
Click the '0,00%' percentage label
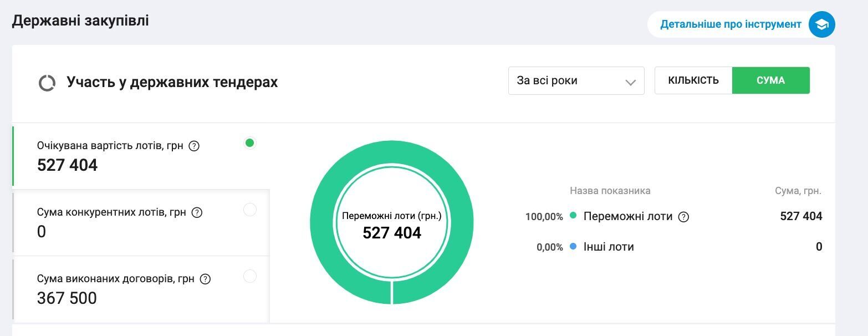(550, 247)
